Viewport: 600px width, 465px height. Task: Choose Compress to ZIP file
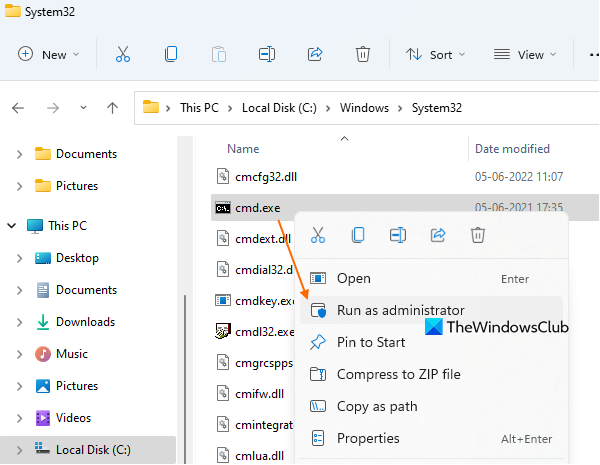[399, 374]
